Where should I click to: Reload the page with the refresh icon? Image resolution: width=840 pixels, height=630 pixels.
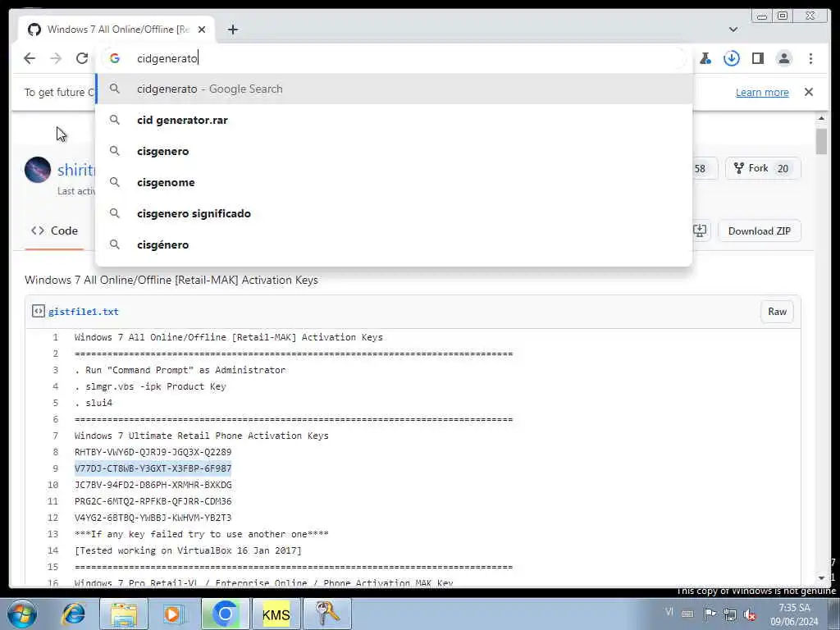pos(82,58)
